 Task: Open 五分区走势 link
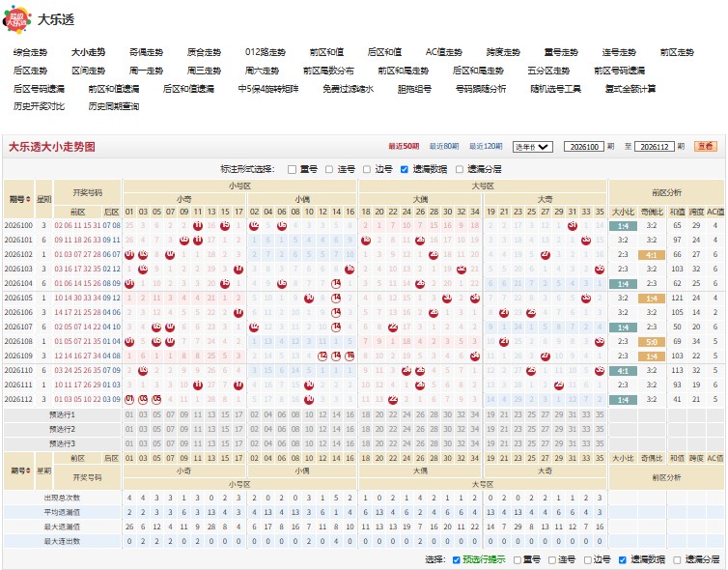click(x=548, y=71)
